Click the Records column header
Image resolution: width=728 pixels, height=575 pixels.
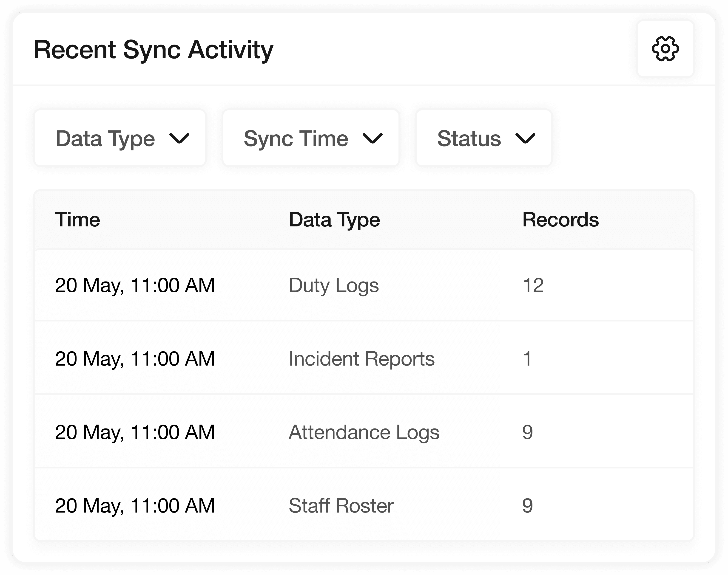(560, 220)
